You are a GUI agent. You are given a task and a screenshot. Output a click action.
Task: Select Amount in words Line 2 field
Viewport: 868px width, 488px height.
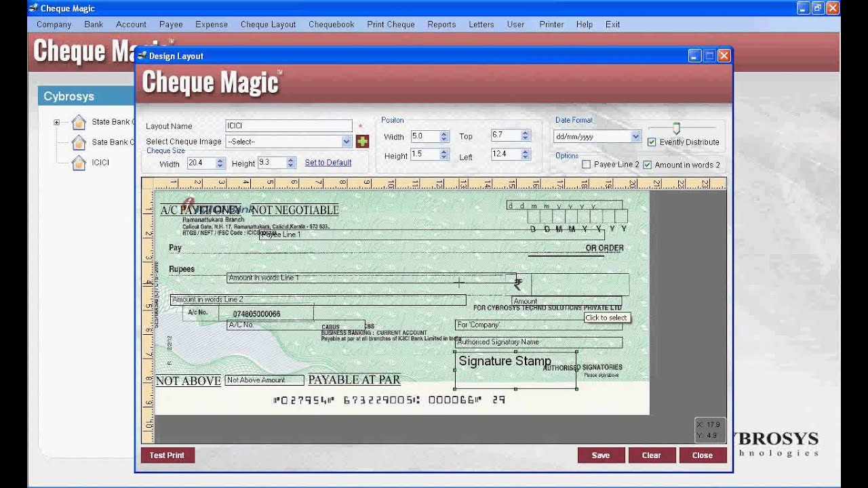point(318,300)
